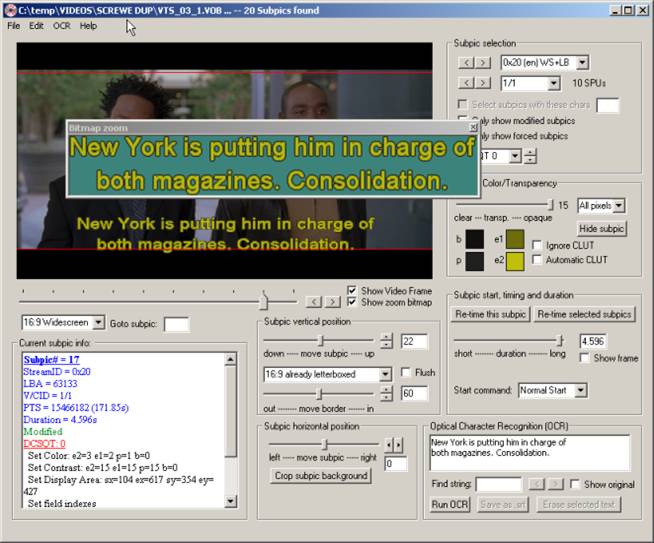654x543 pixels.
Task: Click the e1 olive color swatch
Action: point(514,239)
